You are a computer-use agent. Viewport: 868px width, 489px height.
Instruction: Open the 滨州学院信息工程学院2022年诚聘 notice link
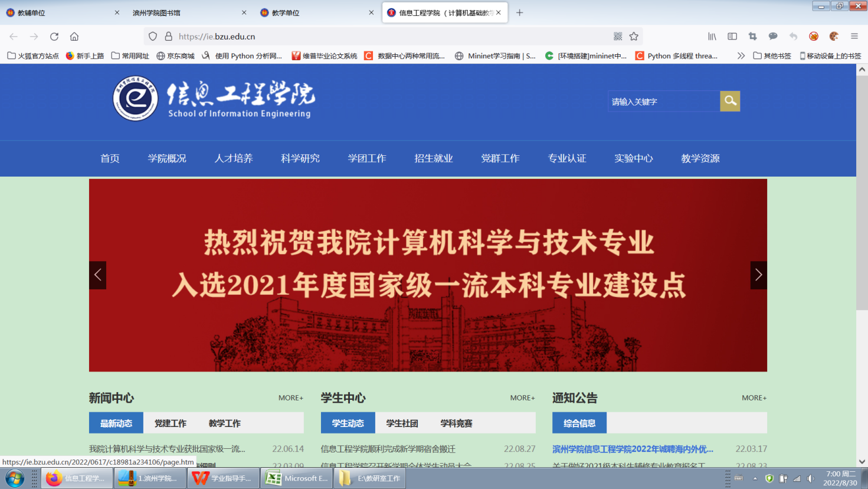click(x=633, y=449)
